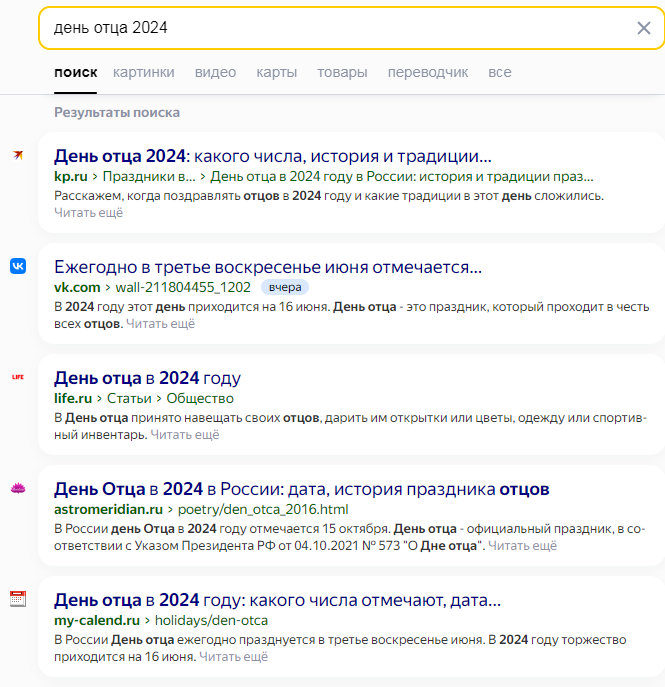The height and width of the screenshot is (687, 665).
Task: Click the kp.ru favicon icon
Action: (18, 155)
